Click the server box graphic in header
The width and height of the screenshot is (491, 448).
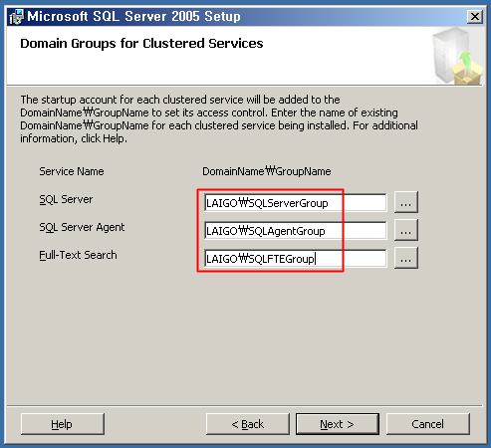[457, 56]
